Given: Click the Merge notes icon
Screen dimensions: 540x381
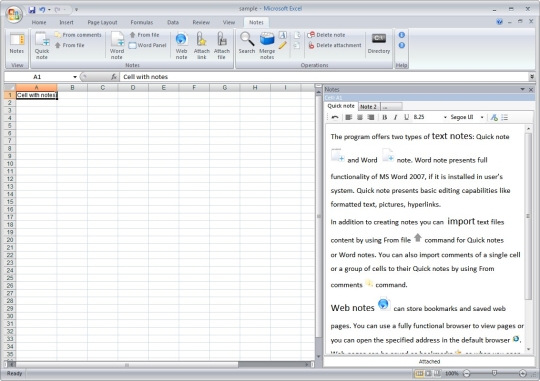Looking at the screenshot, I should (267, 45).
